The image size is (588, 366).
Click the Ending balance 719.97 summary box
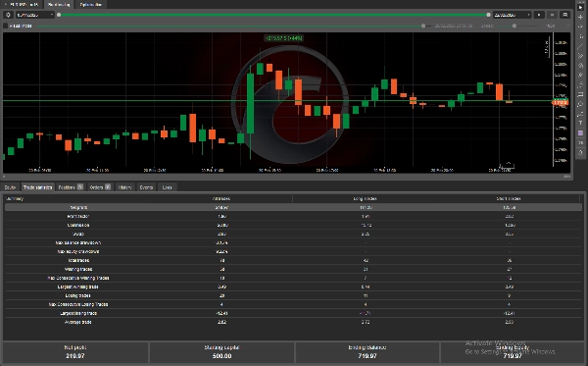pyautogui.click(x=367, y=352)
